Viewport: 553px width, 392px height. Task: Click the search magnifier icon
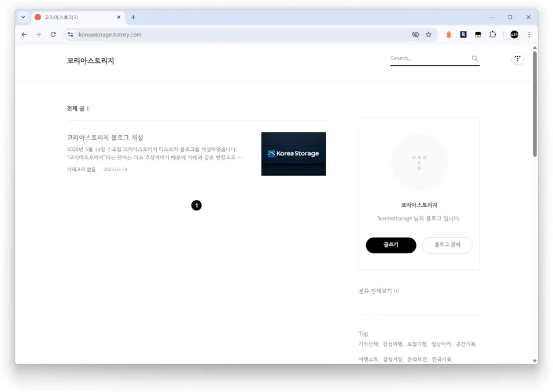(x=475, y=58)
